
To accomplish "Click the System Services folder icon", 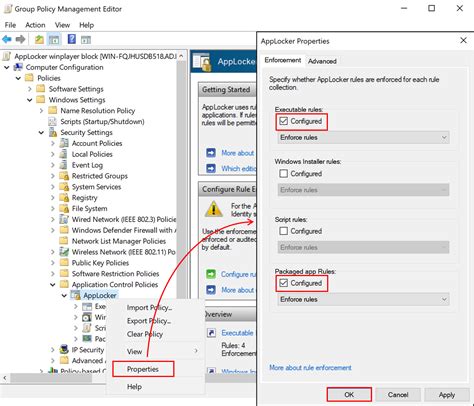I will [64, 187].
